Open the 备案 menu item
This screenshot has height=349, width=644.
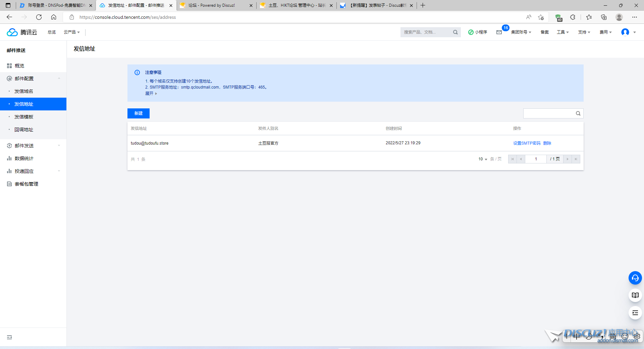(545, 32)
